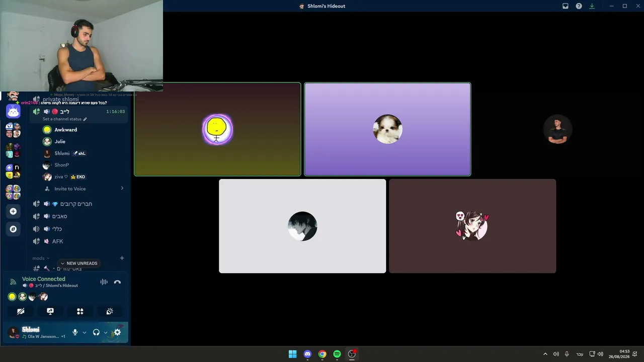Viewport: 644px width, 362px height.
Task: Show hidden system tray icons
Action: click(x=545, y=354)
